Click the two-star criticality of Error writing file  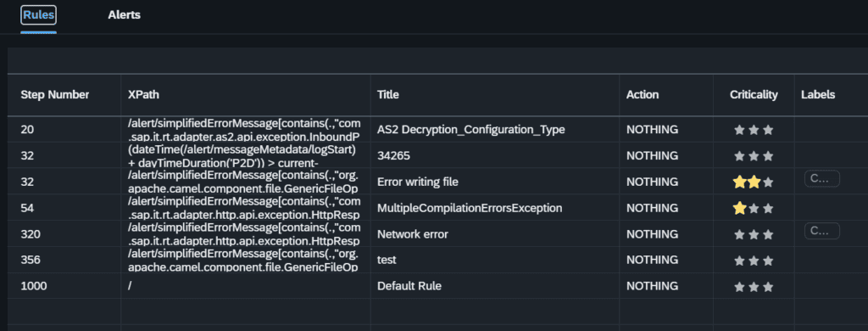pyautogui.click(x=754, y=182)
